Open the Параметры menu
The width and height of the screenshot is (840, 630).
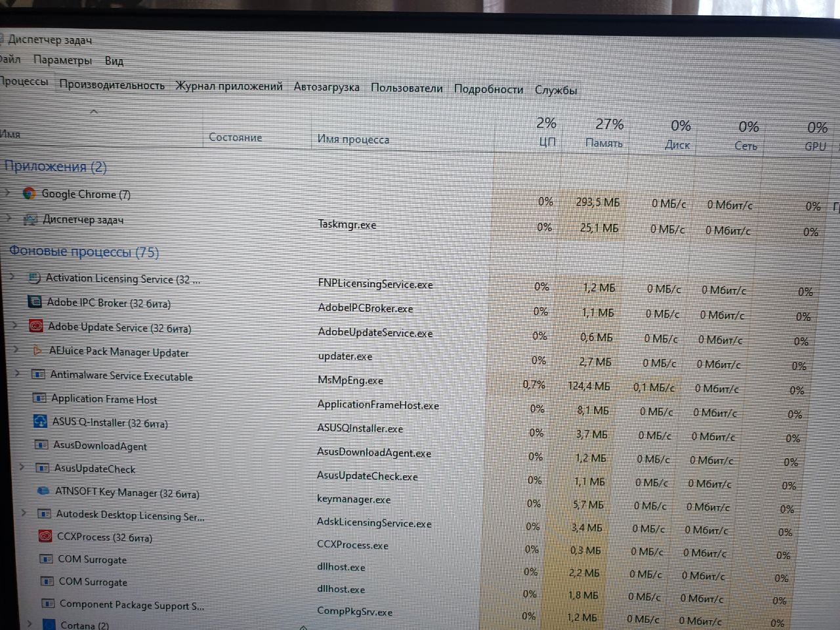click(x=62, y=60)
